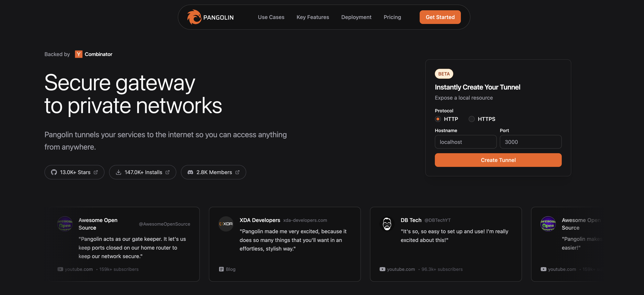Click xda-developers.com text
Viewport: 644px width, 295px height.
pyautogui.click(x=305, y=220)
